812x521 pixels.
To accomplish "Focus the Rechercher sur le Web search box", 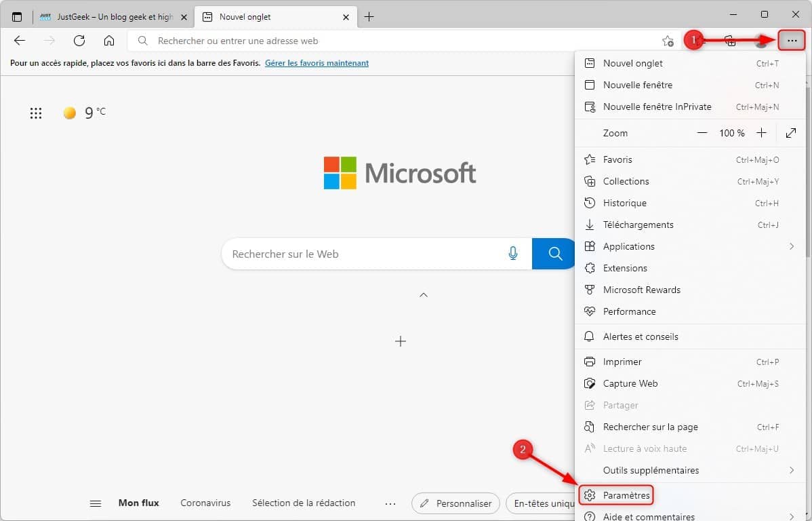I will pyautogui.click(x=376, y=254).
